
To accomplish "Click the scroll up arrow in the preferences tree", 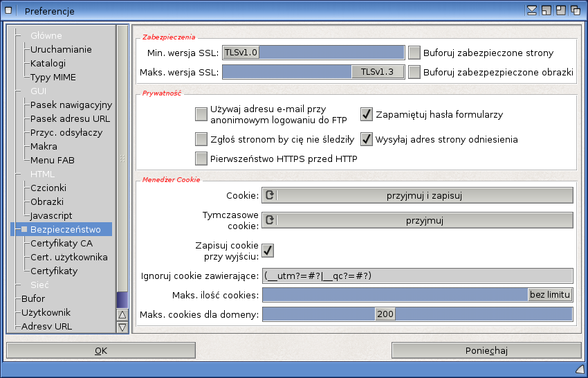I will (122, 314).
